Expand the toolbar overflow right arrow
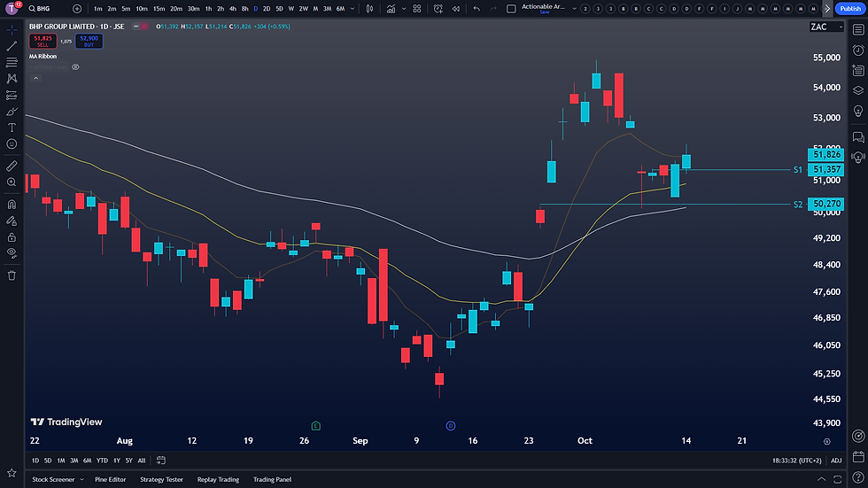The height and width of the screenshot is (488, 868). tap(827, 9)
